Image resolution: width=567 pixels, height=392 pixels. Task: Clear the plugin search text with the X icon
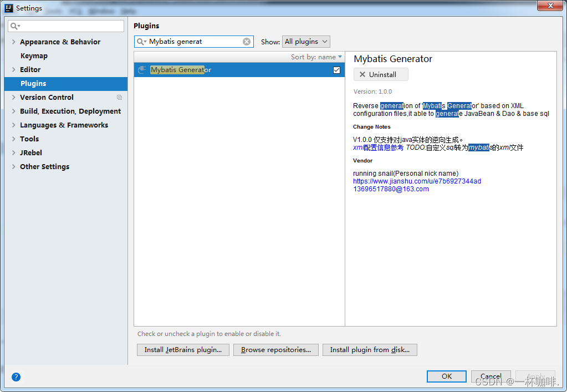click(x=247, y=42)
